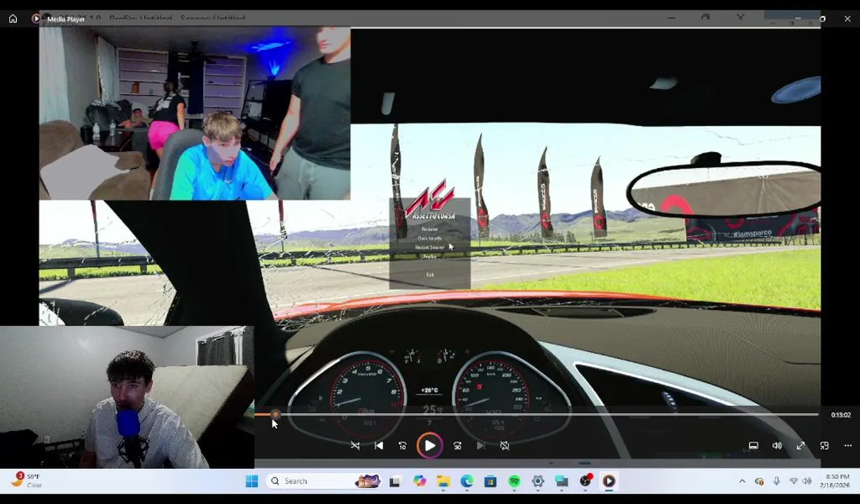Click the taskbar Search box
860x504 pixels.
[324, 481]
